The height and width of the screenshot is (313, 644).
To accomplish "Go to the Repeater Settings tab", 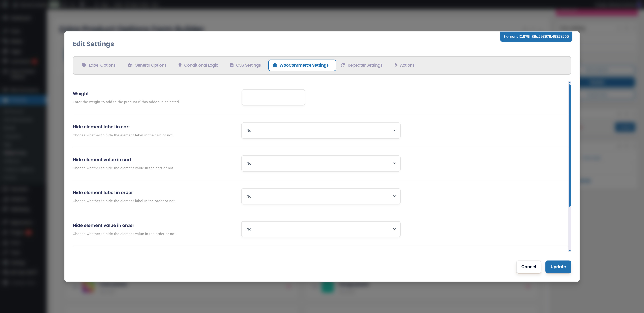I will click(365, 65).
